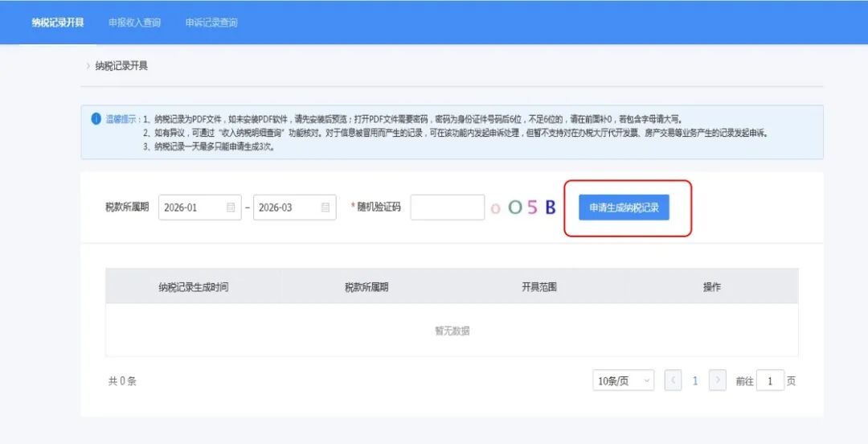Open the 申诉记录查询 tab
This screenshot has height=444, width=868.
pyautogui.click(x=211, y=23)
